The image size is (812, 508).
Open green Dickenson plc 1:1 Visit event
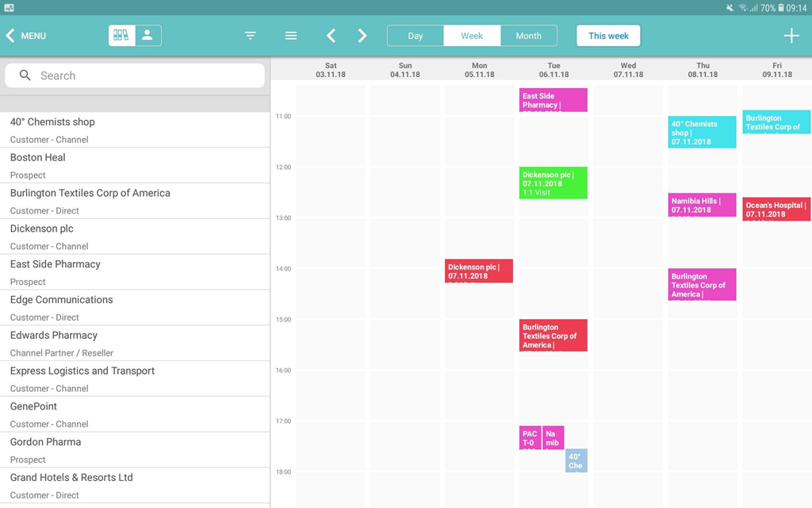coord(553,183)
